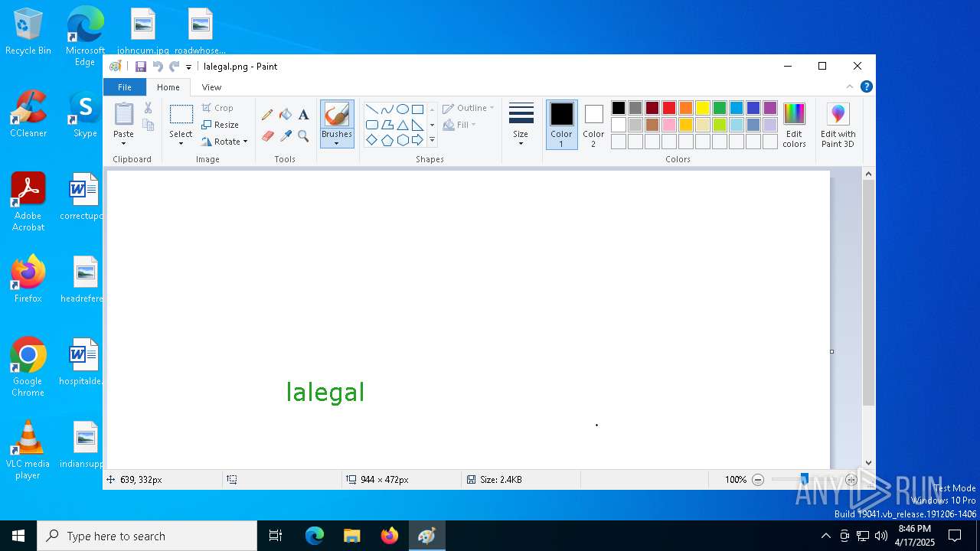Click zoom in plus button

[851, 480]
